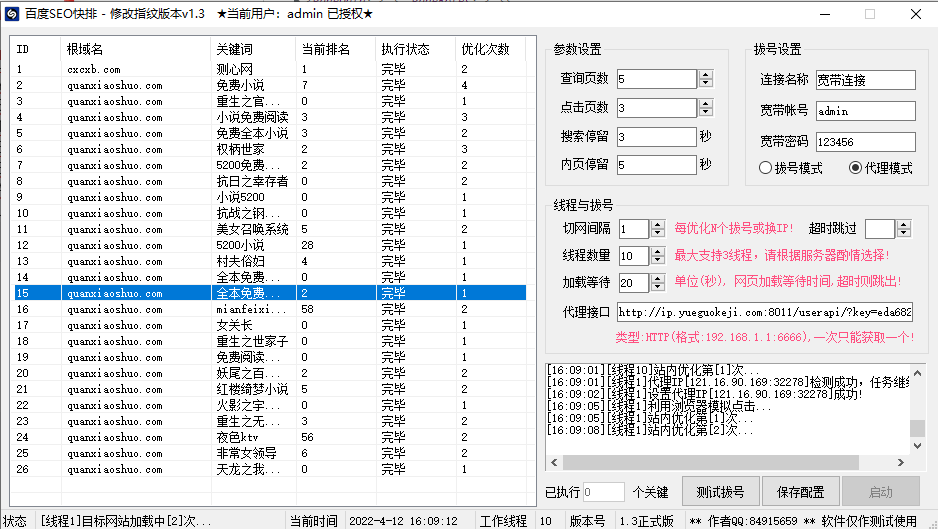Increase 加载等待 value with up arrow
938x529 pixels.
(x=658, y=278)
